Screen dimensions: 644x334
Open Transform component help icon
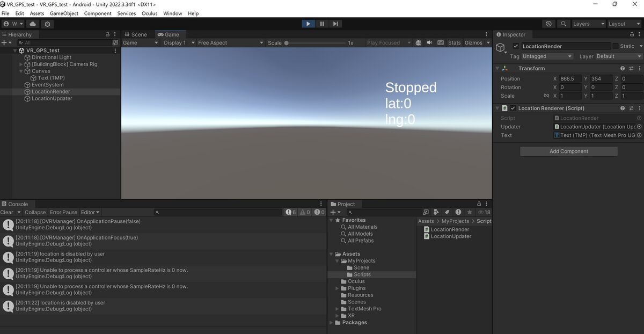click(x=623, y=68)
